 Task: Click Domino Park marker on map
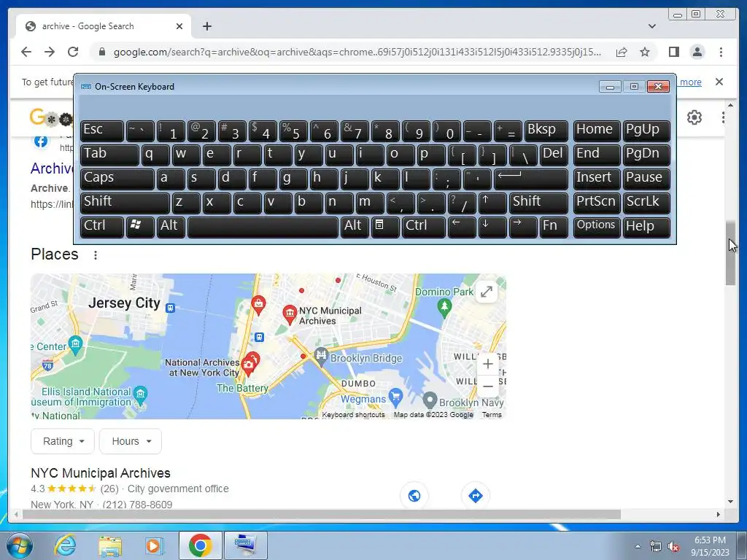(444, 307)
